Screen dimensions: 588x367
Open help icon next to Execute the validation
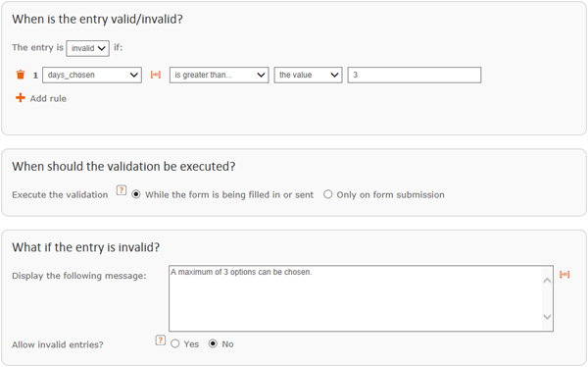click(x=122, y=190)
